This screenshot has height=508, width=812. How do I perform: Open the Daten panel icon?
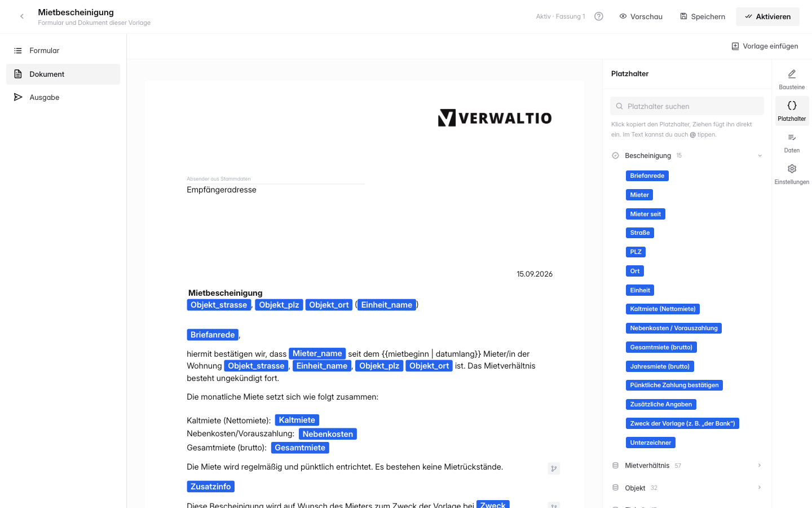coord(792,142)
